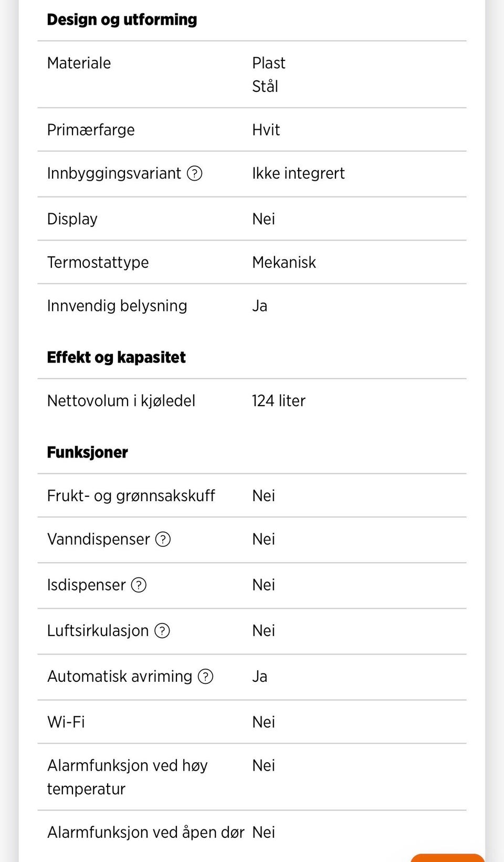Image resolution: width=504 pixels, height=862 pixels.
Task: Click the "Materiale" row label
Action: 79,63
